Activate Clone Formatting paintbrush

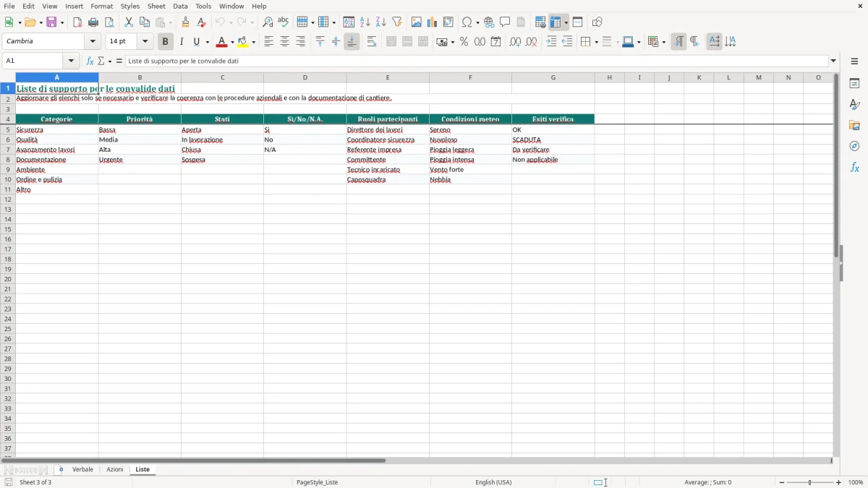186,22
